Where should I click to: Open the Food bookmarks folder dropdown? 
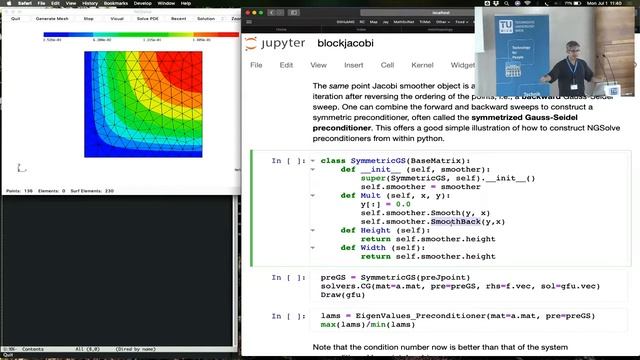tap(461, 22)
